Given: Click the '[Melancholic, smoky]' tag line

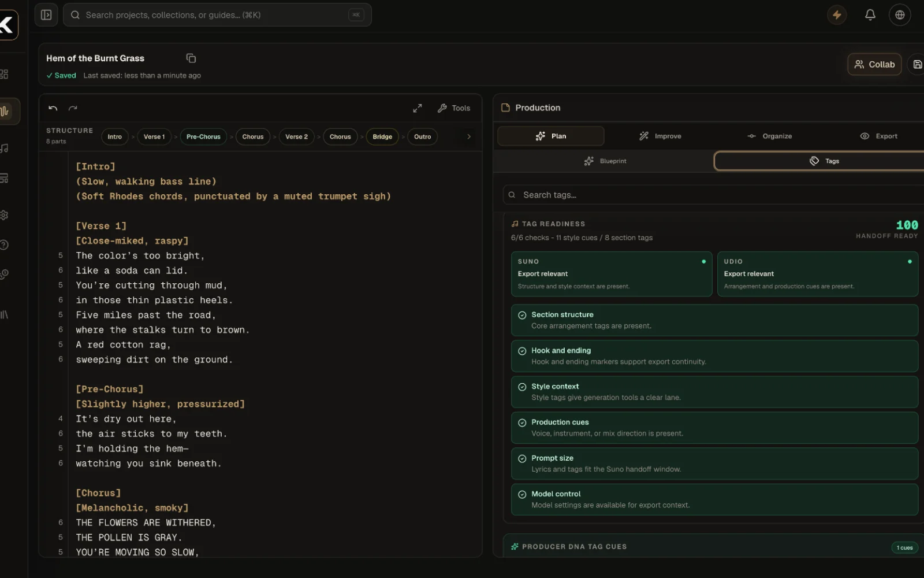Looking at the screenshot, I should [132, 508].
